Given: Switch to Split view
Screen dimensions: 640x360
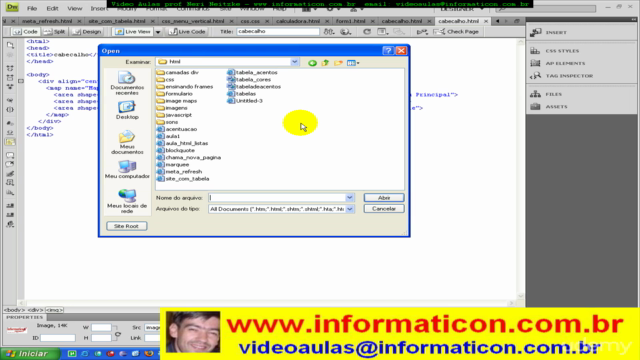Looking at the screenshot, I should tap(54, 31).
